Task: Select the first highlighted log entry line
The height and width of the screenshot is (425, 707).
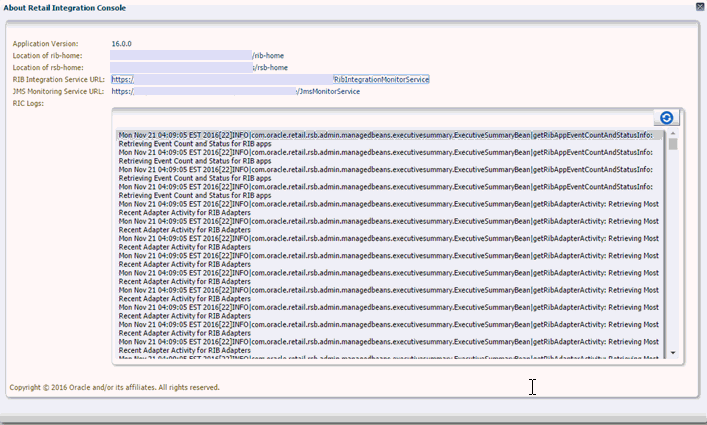Action: click(x=390, y=135)
